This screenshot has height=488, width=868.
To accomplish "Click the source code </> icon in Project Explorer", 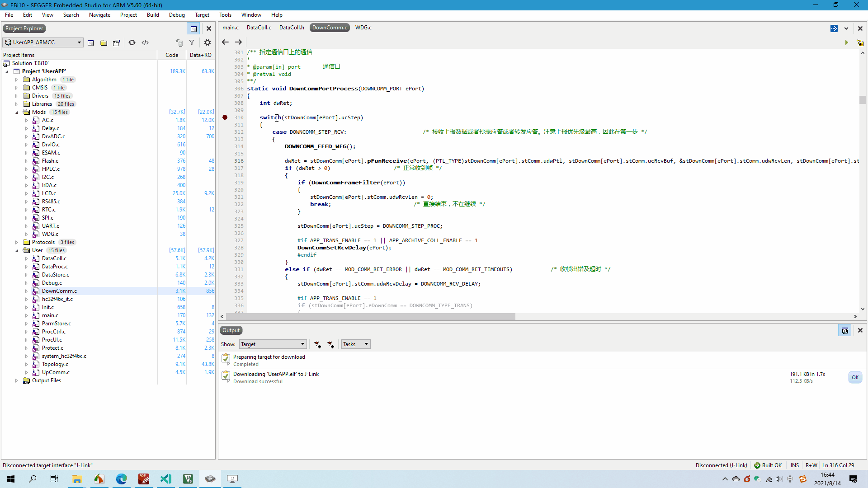I will pos(145,42).
